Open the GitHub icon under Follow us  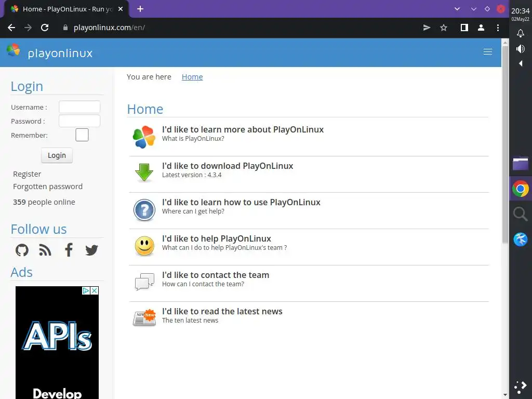click(x=22, y=250)
